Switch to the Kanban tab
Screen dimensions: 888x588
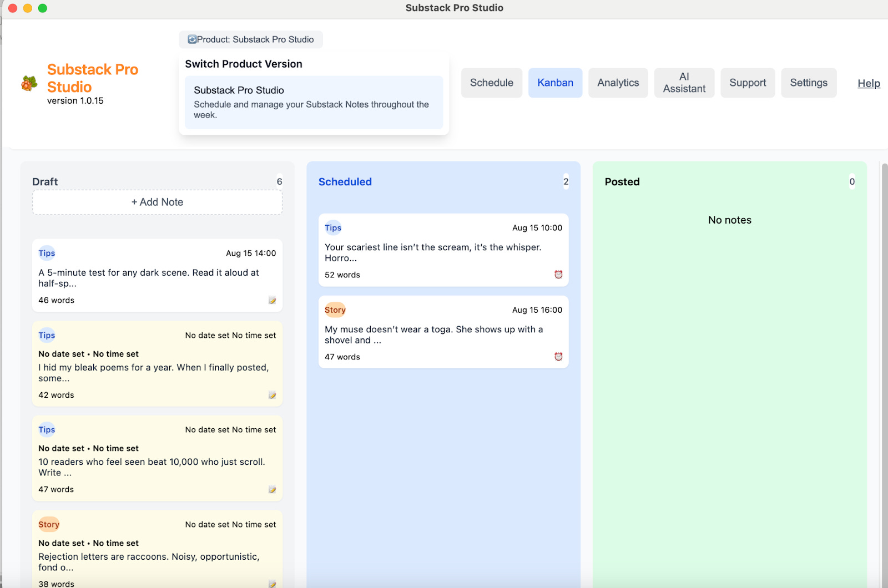pos(555,83)
